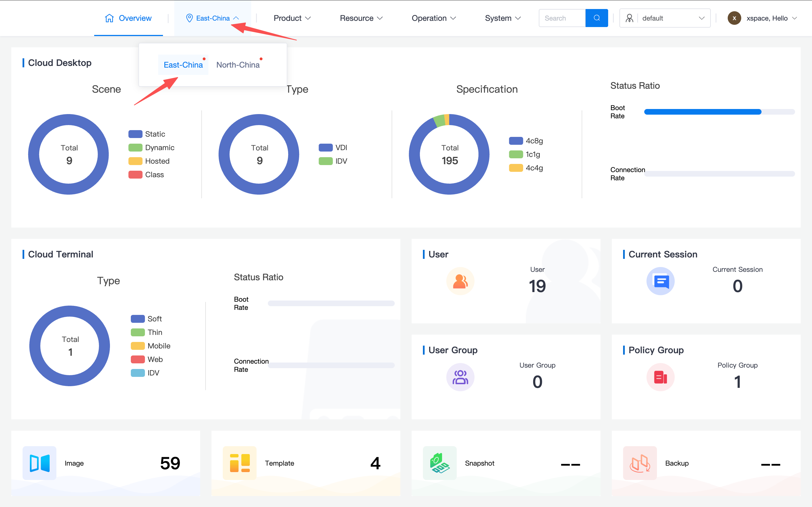This screenshot has width=812, height=507.
Task: Click the orange User icon
Action: (x=460, y=281)
